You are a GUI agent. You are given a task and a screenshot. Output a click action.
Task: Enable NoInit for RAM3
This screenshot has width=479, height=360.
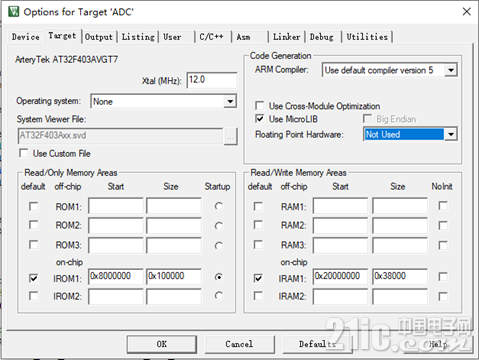(443, 245)
